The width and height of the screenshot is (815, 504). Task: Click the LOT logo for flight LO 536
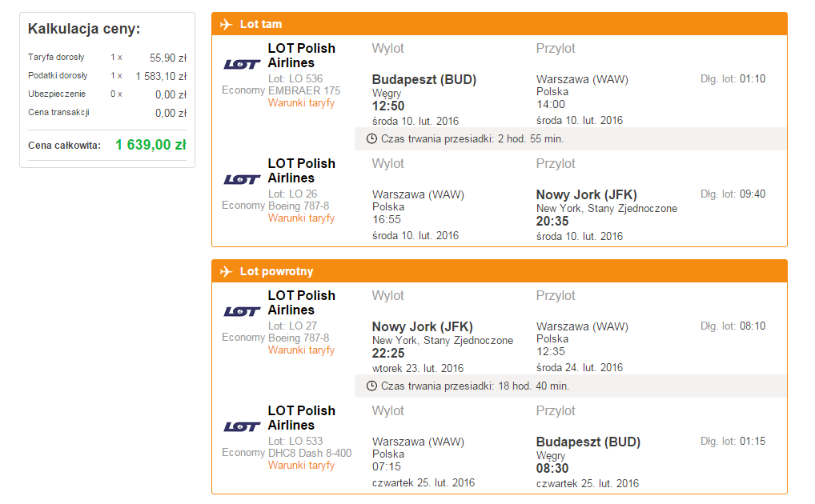[x=243, y=65]
